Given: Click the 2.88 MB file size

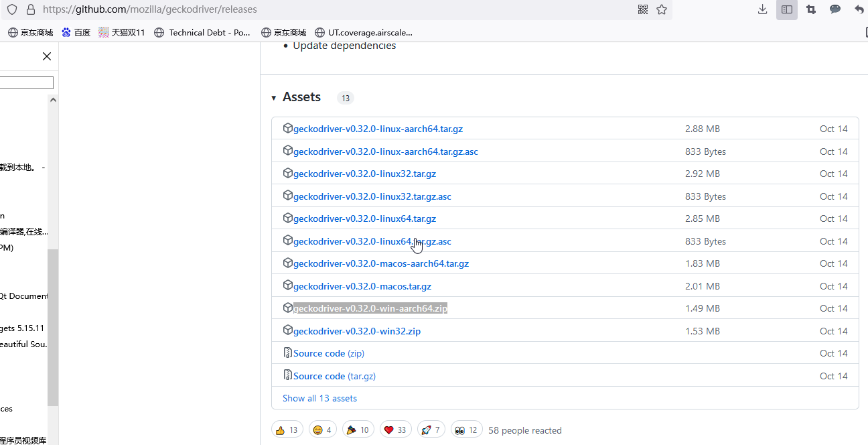Looking at the screenshot, I should click(703, 129).
